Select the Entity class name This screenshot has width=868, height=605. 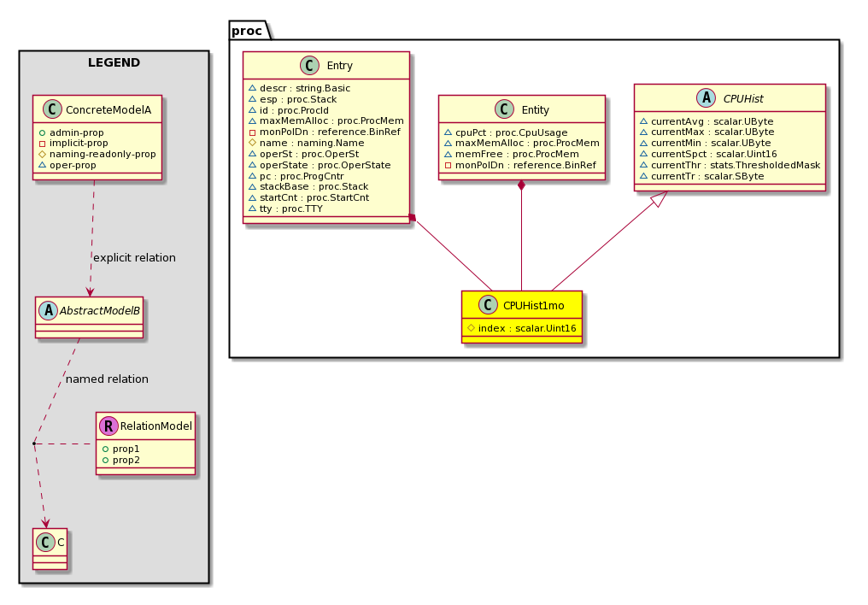tap(536, 109)
